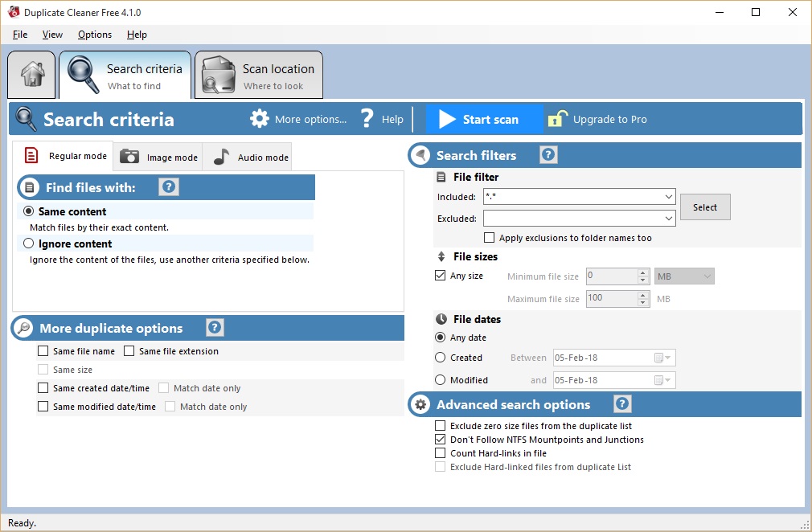
Task: Select the Created date radio button
Action: click(x=441, y=357)
